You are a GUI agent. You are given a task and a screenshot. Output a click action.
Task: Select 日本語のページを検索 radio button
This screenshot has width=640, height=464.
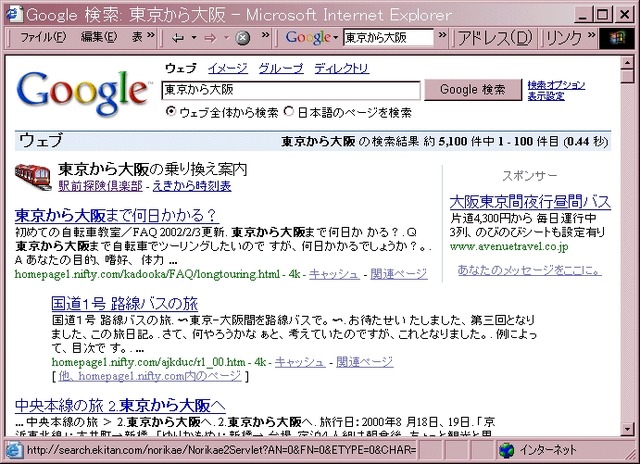click(x=289, y=111)
